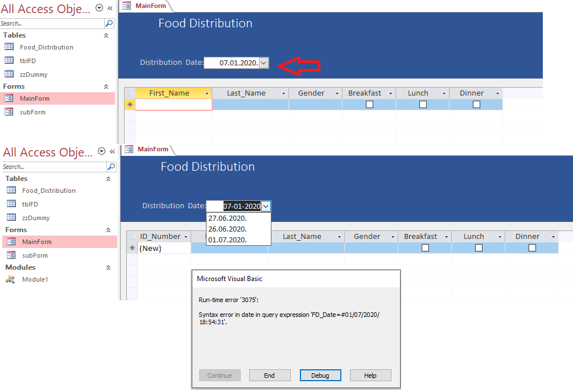Click subForm form icon in lower navigation pane
This screenshot has height=392, width=573.
[x=11, y=255]
